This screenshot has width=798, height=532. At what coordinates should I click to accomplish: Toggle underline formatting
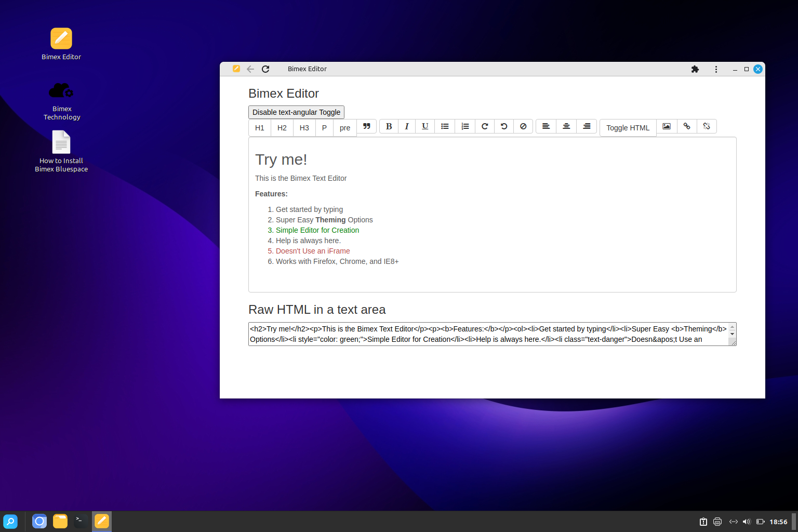click(x=425, y=126)
